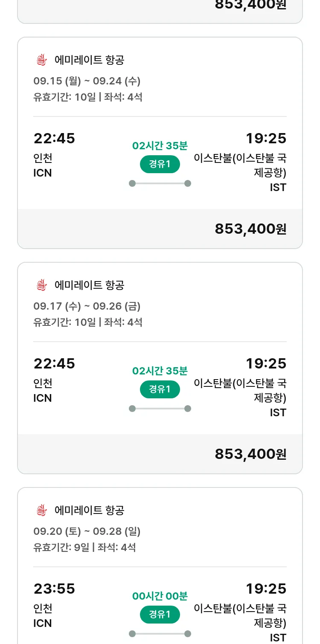320x644 pixels.
Task: Click Emirates logo on 09.20 flight card
Action: click(x=41, y=511)
